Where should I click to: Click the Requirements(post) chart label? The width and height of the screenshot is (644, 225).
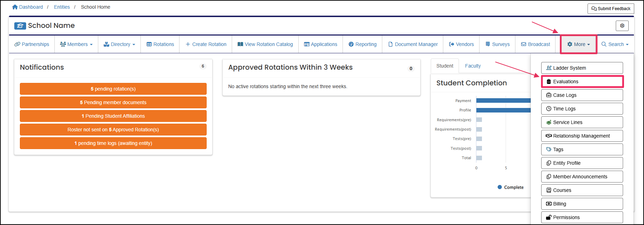coord(453,129)
